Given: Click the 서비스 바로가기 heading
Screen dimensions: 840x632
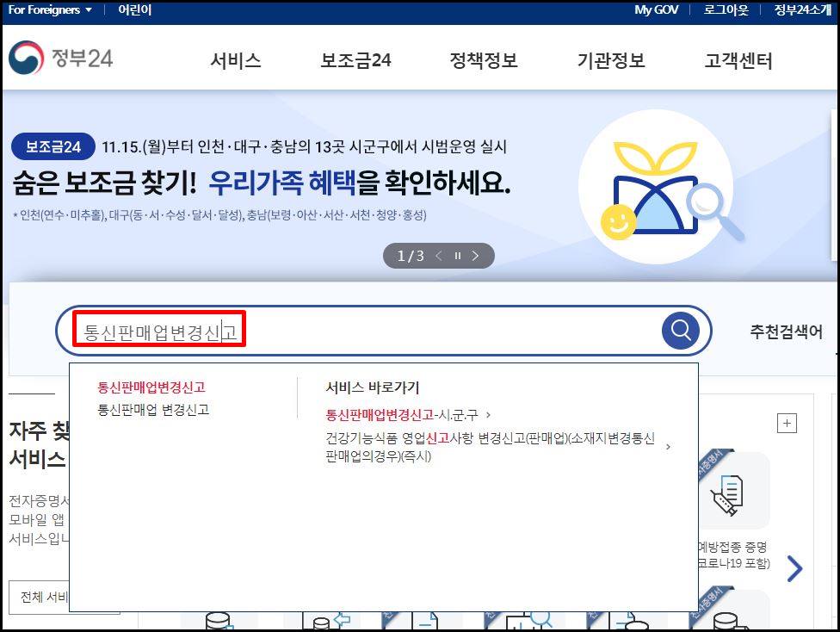Looking at the screenshot, I should [373, 387].
